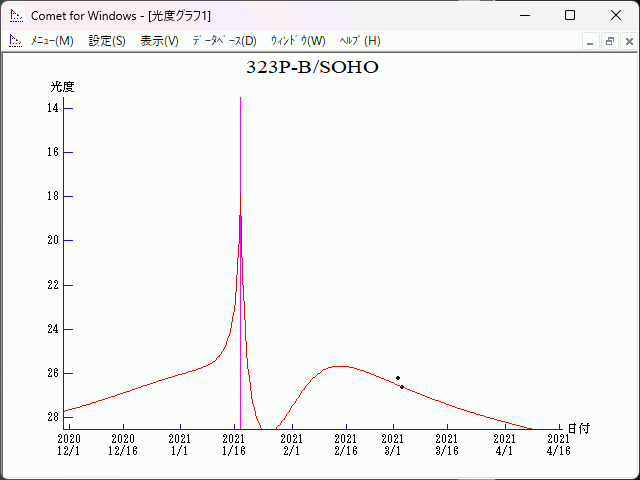640x480 pixels.
Task: Open the ウィンドウ(W) window menu
Action: coord(298,41)
